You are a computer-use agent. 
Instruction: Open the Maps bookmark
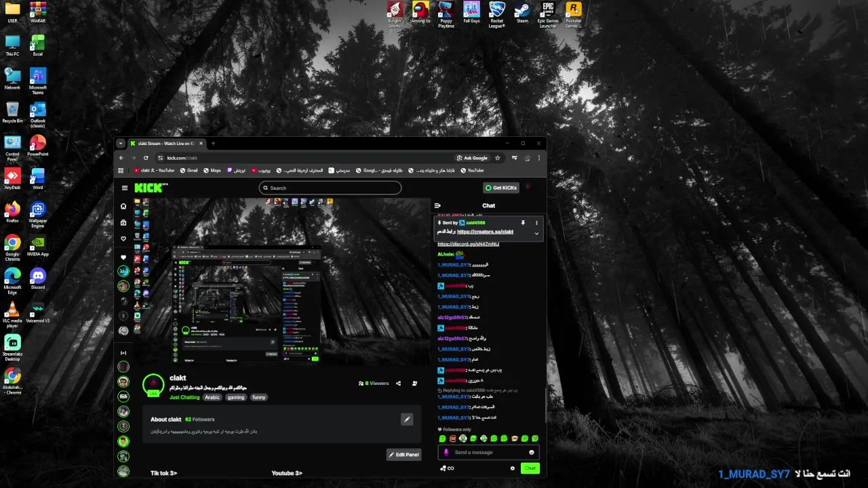212,171
